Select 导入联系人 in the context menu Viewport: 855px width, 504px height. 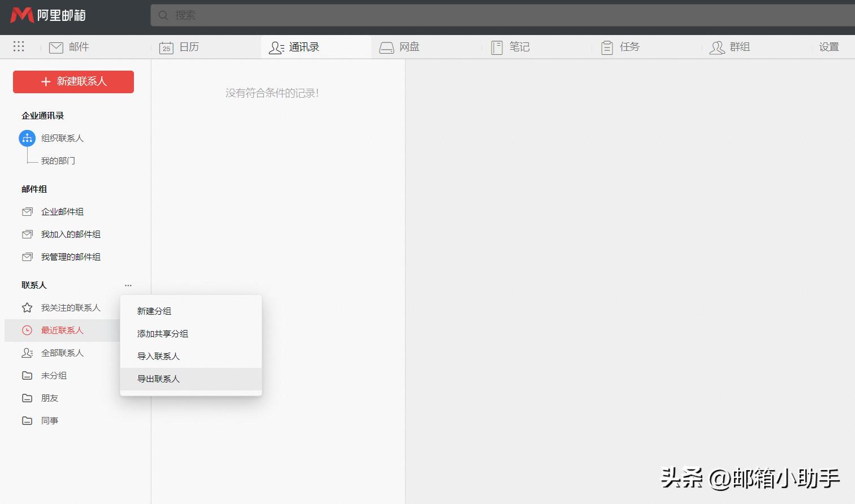pos(158,356)
